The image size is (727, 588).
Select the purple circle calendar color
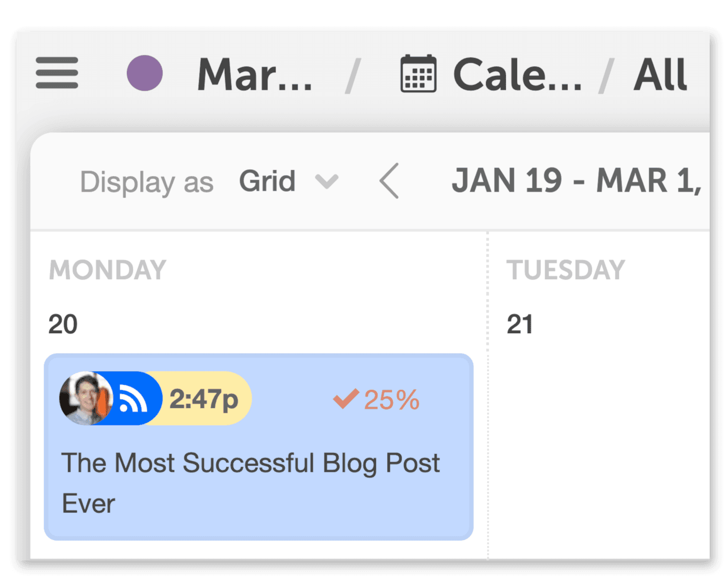pyautogui.click(x=145, y=73)
